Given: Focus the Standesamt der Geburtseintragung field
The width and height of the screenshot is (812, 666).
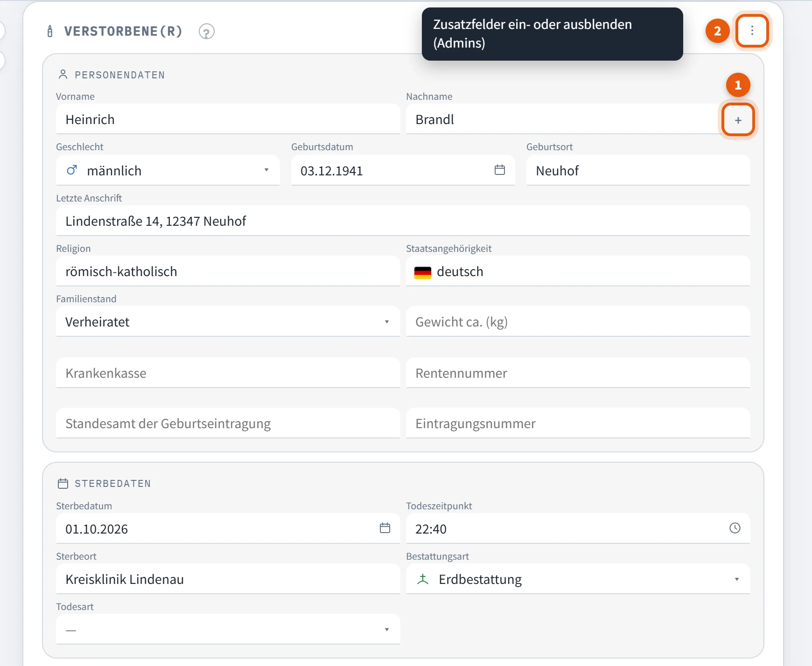Looking at the screenshot, I should [228, 423].
